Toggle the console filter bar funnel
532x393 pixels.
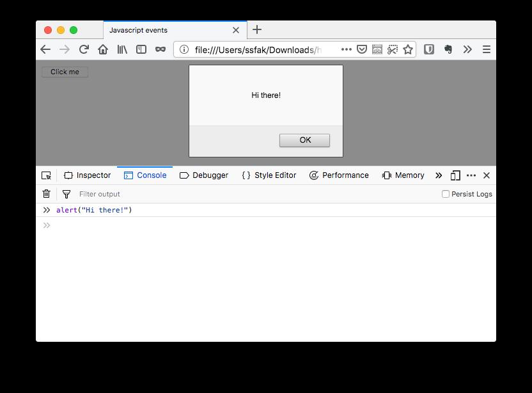point(66,194)
